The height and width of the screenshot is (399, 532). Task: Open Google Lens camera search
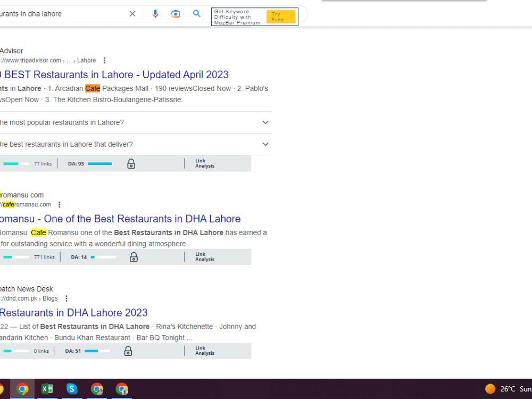click(x=176, y=14)
